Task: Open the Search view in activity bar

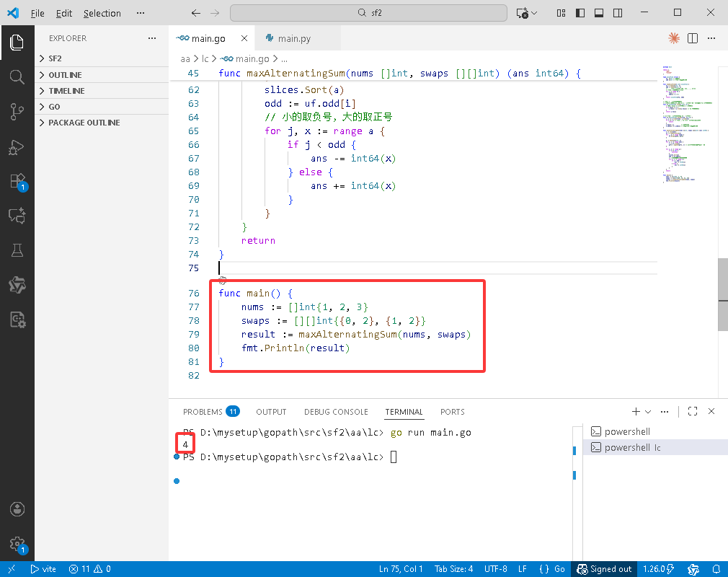Action: click(x=17, y=76)
